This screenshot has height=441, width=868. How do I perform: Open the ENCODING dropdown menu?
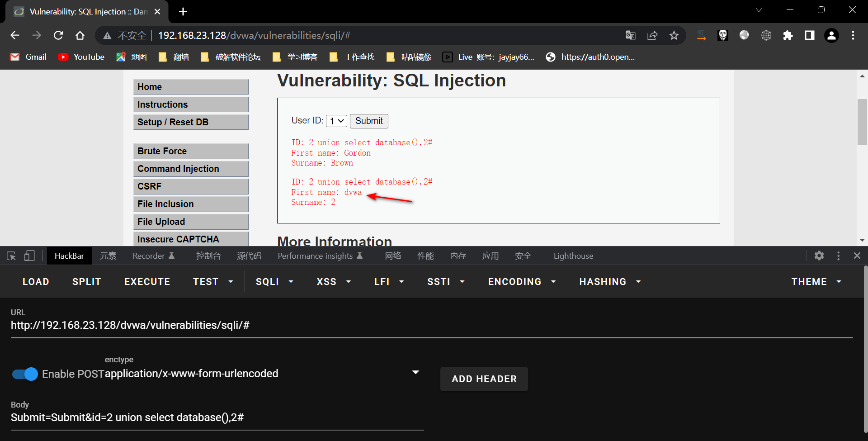(522, 282)
